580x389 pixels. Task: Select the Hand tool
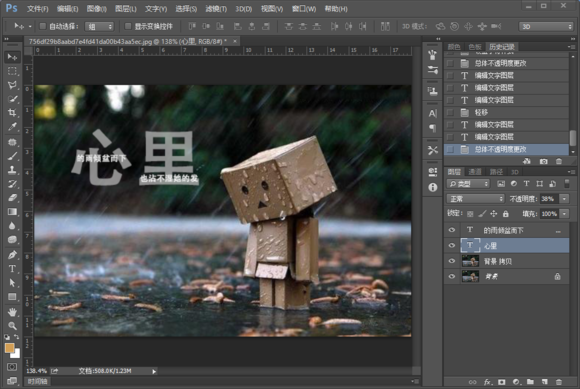[12, 312]
